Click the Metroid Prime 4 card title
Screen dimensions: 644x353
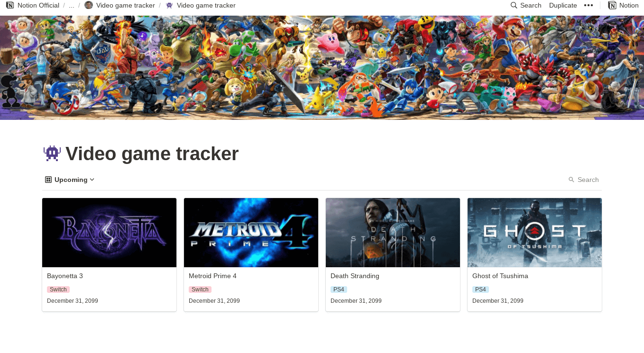[x=212, y=276]
